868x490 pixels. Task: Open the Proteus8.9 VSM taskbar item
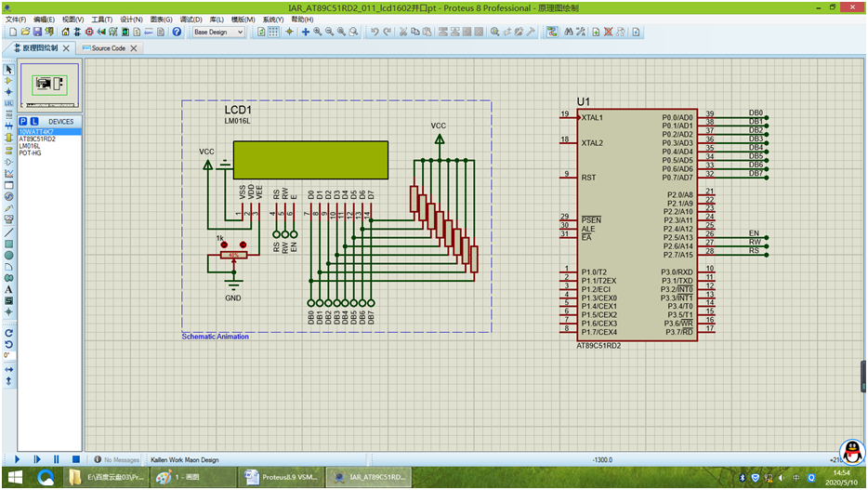pyautogui.click(x=282, y=477)
